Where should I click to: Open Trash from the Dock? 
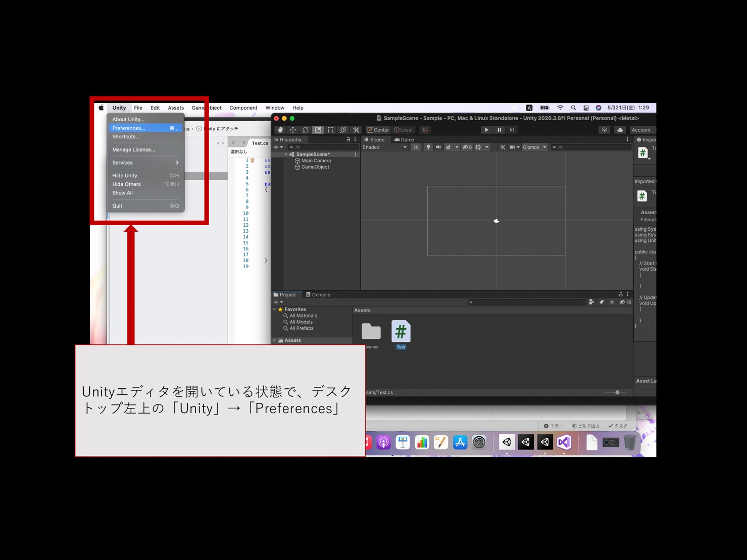pos(630,442)
